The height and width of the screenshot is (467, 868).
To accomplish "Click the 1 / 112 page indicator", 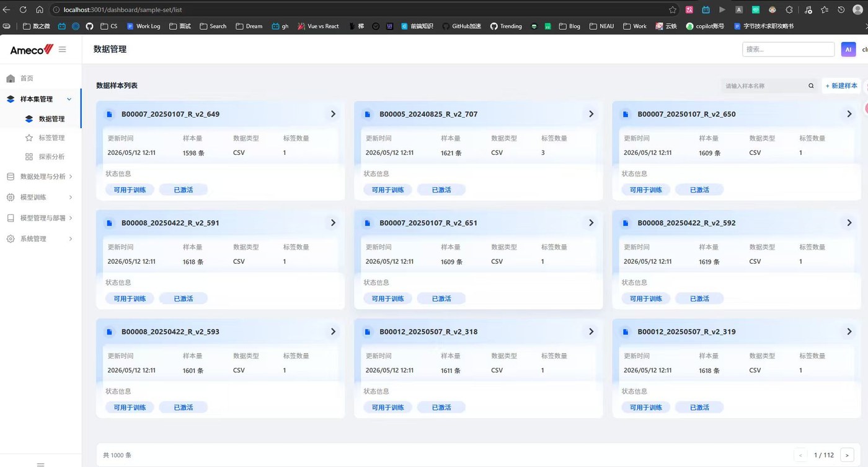I will coord(823,455).
